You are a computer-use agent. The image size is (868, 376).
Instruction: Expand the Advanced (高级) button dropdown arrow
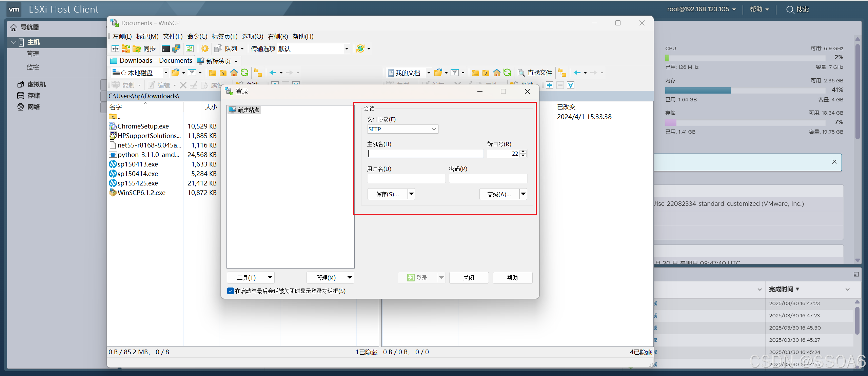pos(523,194)
